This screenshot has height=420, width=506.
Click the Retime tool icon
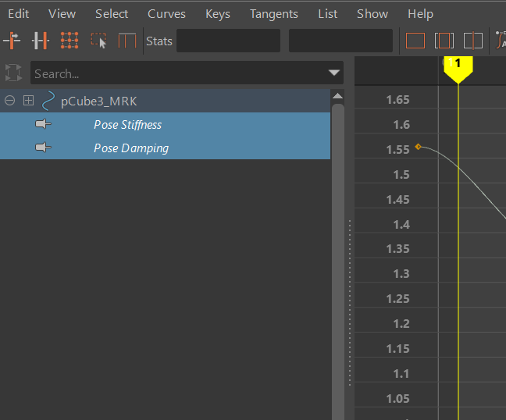[127, 41]
